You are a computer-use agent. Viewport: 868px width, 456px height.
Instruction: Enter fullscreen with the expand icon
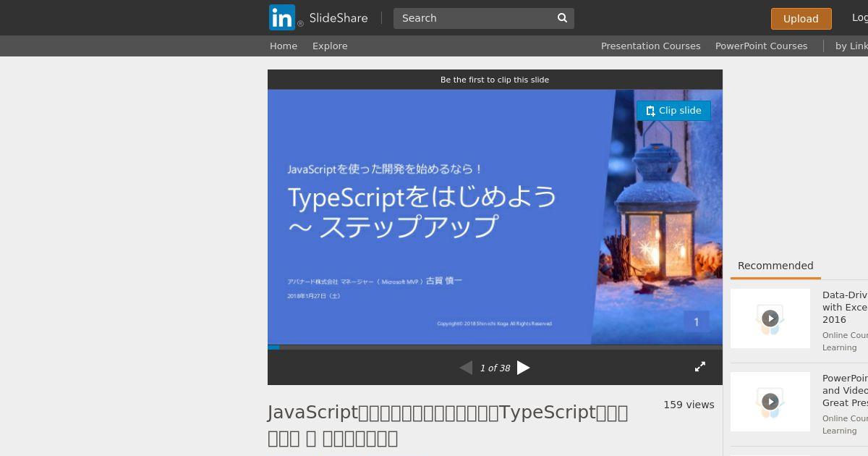point(700,367)
